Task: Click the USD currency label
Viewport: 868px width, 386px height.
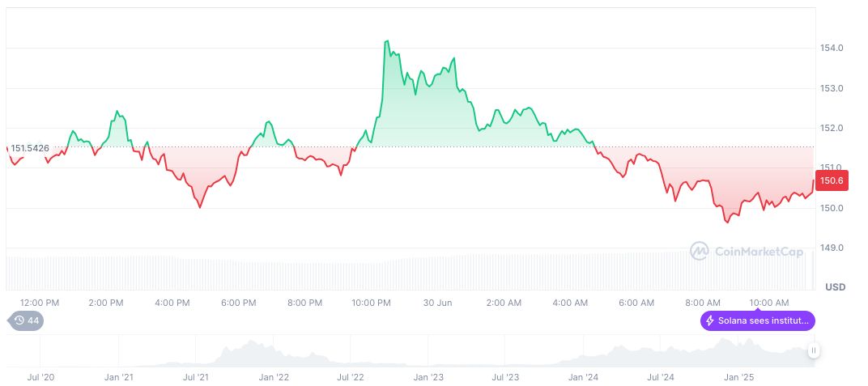Action: point(835,287)
